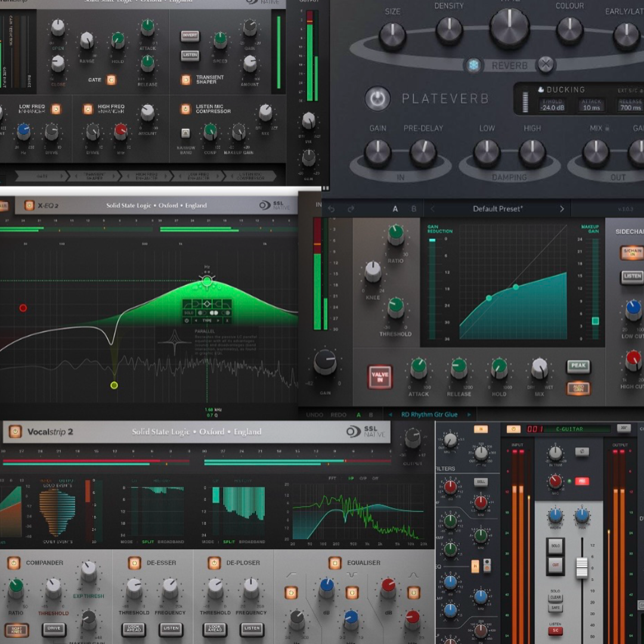Toggle the Compander power button
644x644 pixels.
(14, 563)
